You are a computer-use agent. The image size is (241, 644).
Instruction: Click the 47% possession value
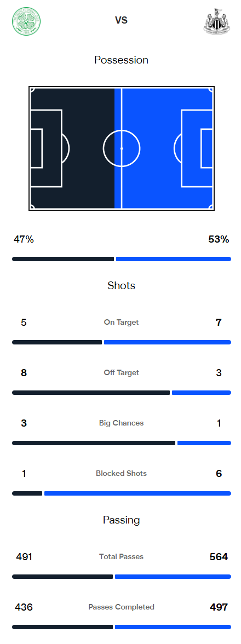tap(24, 239)
